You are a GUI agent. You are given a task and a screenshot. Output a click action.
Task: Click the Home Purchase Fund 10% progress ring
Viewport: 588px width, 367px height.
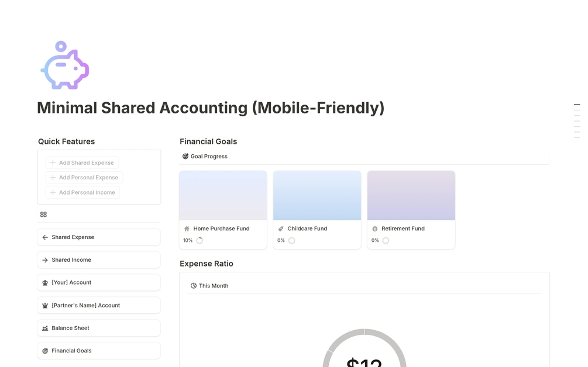click(x=200, y=241)
